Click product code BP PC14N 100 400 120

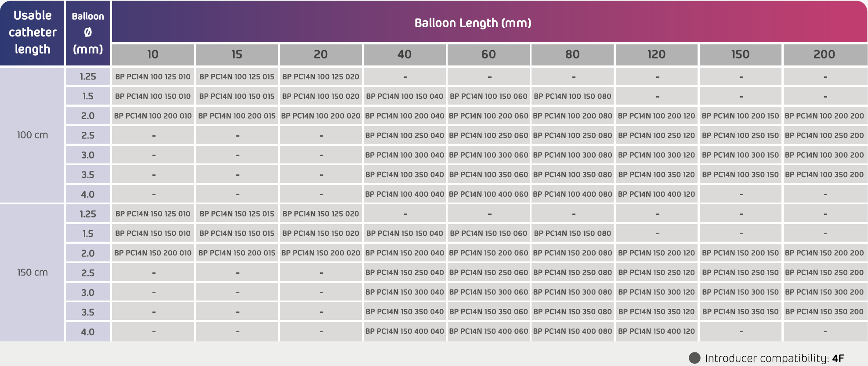click(x=656, y=194)
